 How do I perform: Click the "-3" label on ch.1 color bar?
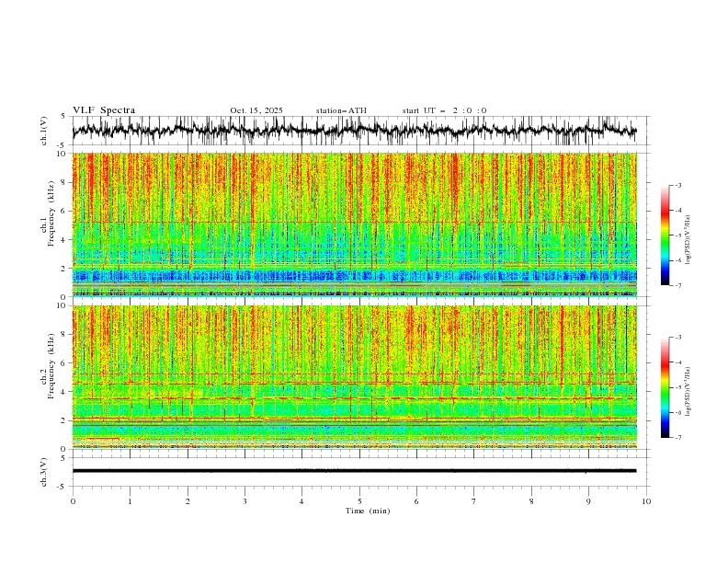(678, 185)
